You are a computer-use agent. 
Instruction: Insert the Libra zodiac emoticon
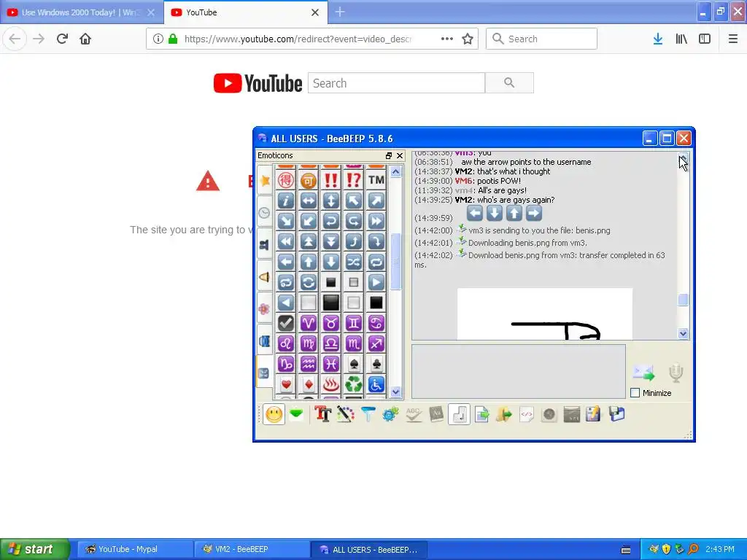[x=330, y=343]
